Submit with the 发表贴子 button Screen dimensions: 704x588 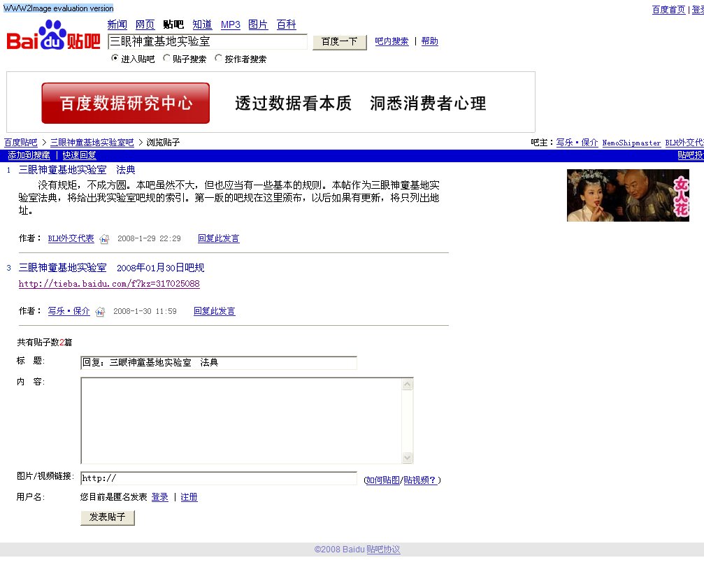tap(108, 517)
